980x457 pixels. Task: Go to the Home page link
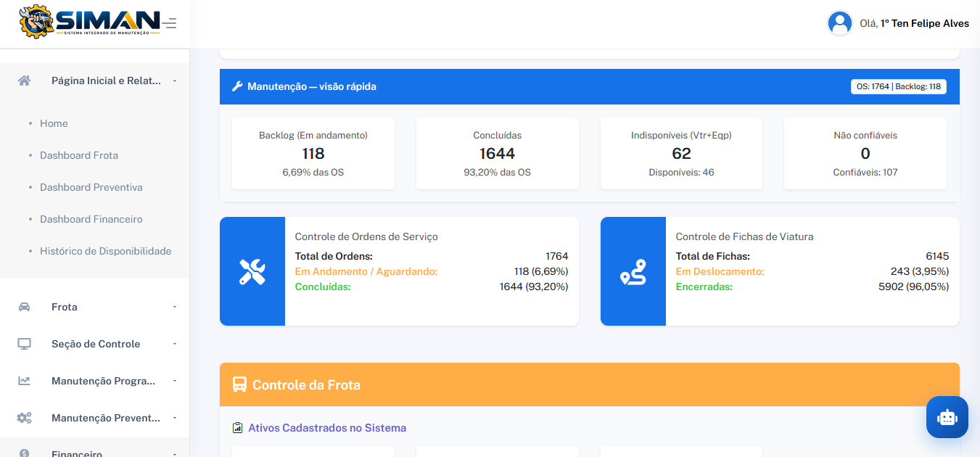tap(54, 123)
